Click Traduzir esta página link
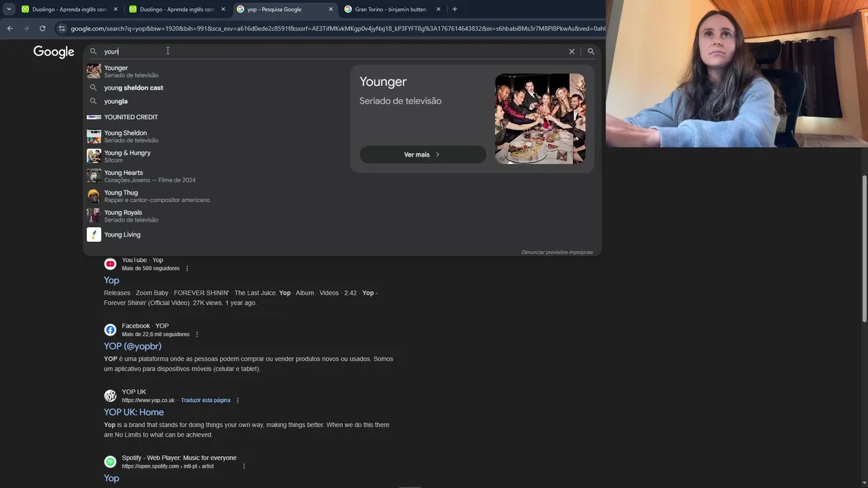Viewport: 868px width, 488px height. 205,401
